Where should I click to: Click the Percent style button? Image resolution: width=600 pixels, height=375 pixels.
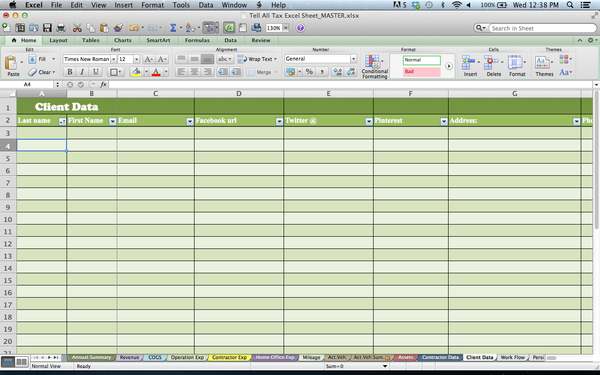[x=309, y=72]
